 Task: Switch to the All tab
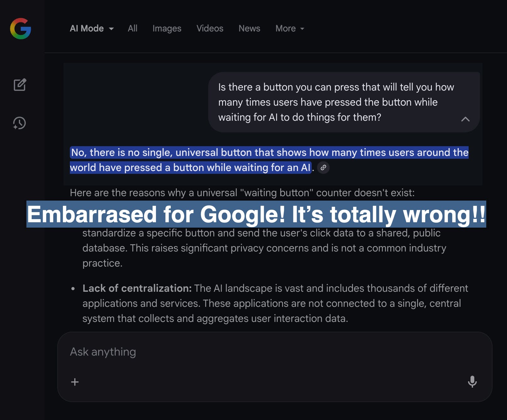[x=132, y=29]
